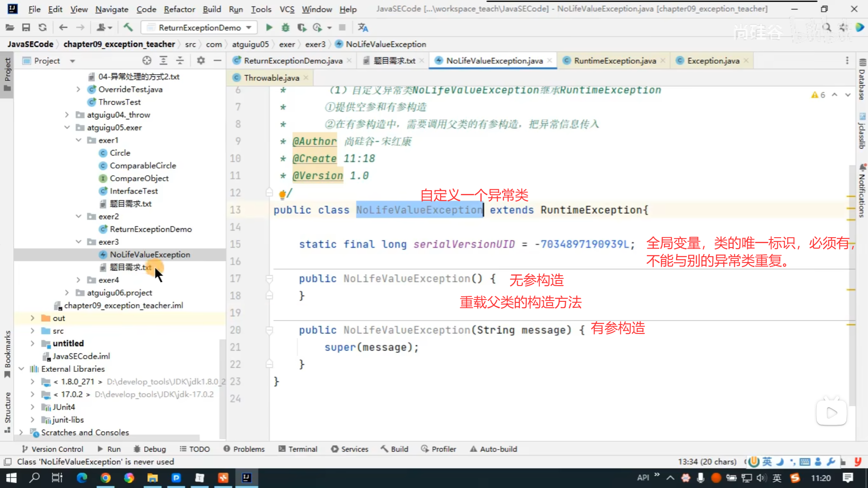Select opened file locate icon in Project panel
Screen dimensions: 868x488
(x=146, y=61)
